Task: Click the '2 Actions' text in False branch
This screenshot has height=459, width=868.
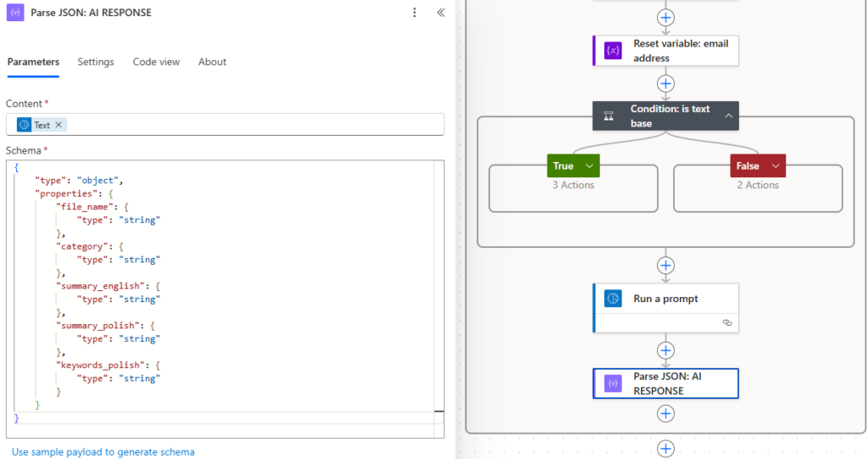Action: click(x=757, y=185)
